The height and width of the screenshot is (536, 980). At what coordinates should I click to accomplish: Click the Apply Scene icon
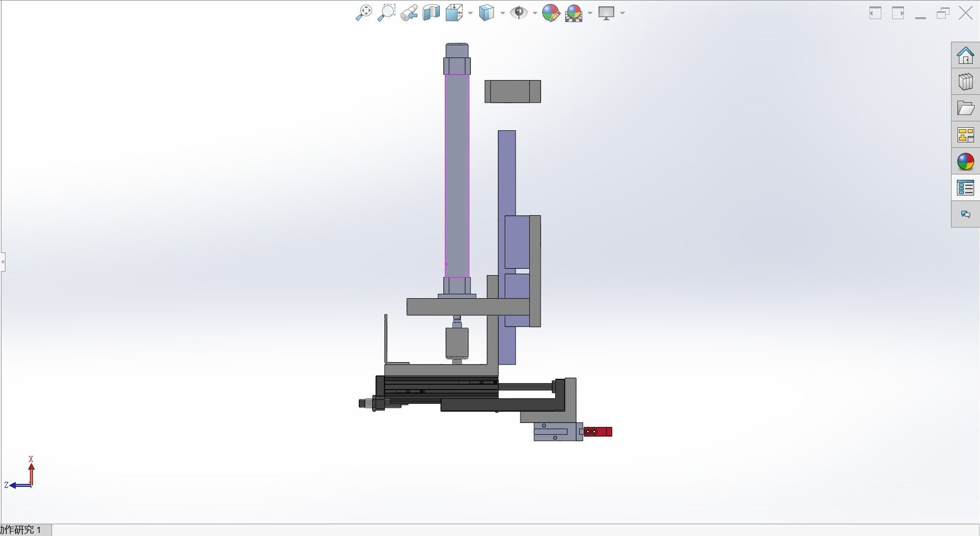point(573,13)
